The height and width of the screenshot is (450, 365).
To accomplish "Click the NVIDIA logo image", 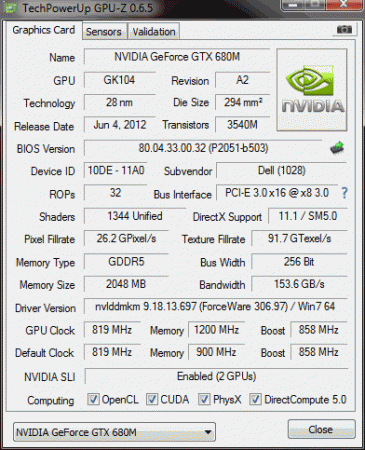I will point(312,90).
